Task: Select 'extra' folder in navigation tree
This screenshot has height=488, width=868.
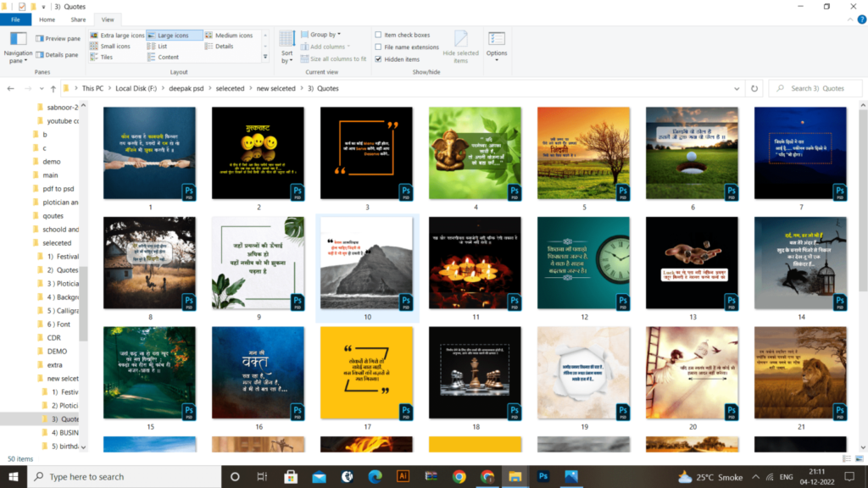Action: click(54, 364)
